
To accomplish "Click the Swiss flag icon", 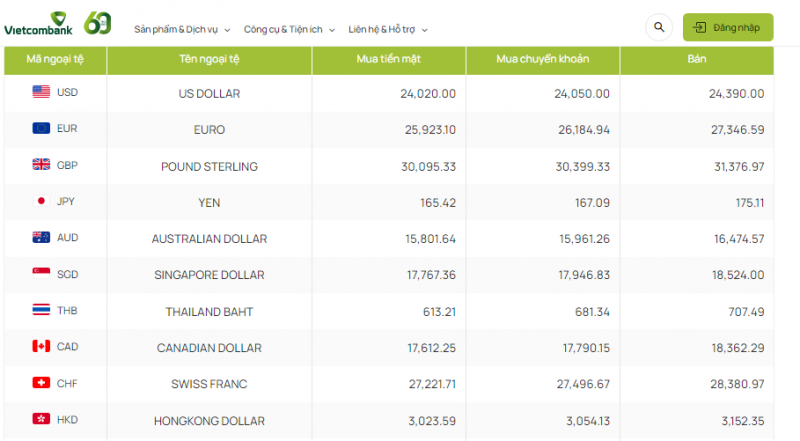I will (x=41, y=383).
